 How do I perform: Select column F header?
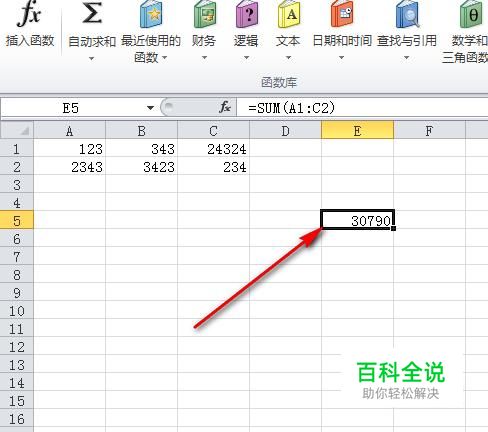coord(429,131)
